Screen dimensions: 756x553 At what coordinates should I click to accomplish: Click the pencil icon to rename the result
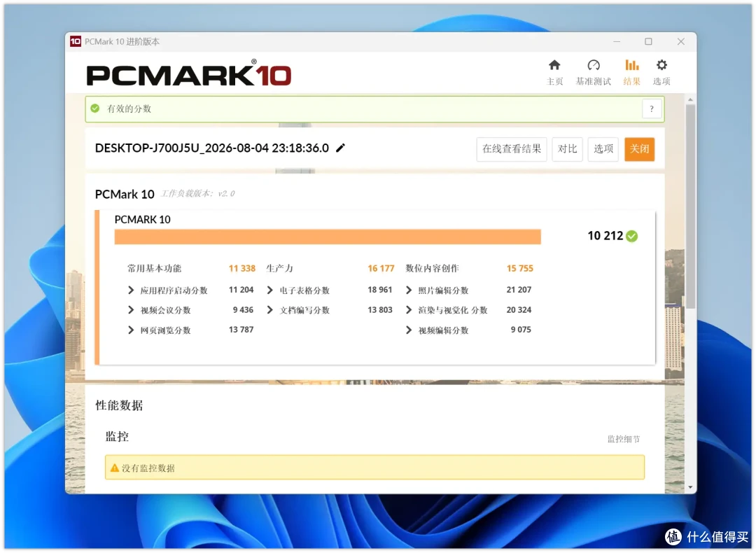pos(341,148)
